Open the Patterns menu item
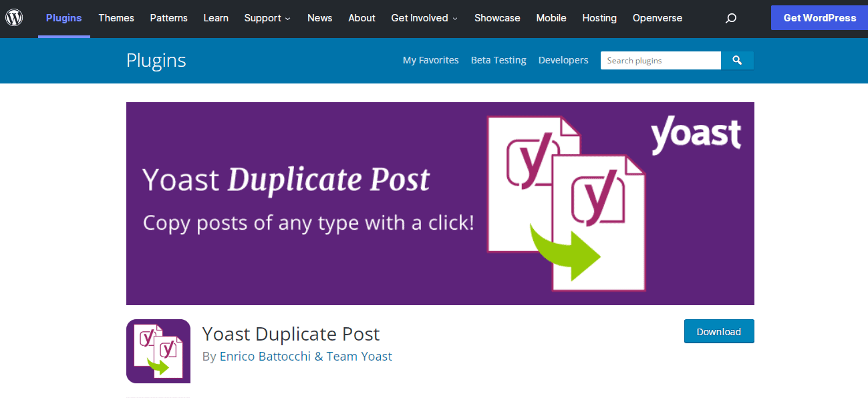This screenshot has width=868, height=398. (x=168, y=18)
